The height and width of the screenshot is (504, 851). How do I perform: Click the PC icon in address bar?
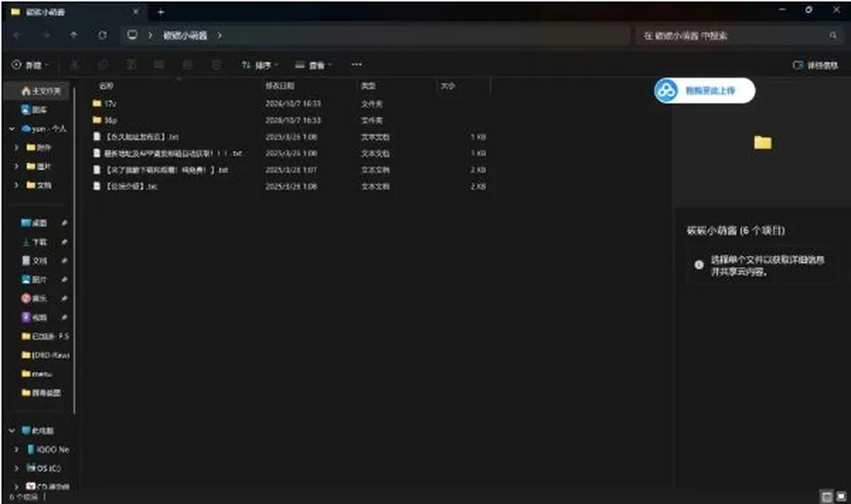click(132, 35)
